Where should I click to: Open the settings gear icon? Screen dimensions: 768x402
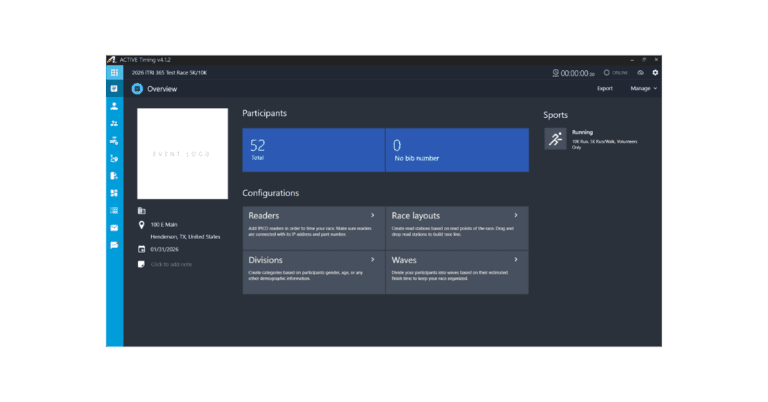(x=655, y=72)
